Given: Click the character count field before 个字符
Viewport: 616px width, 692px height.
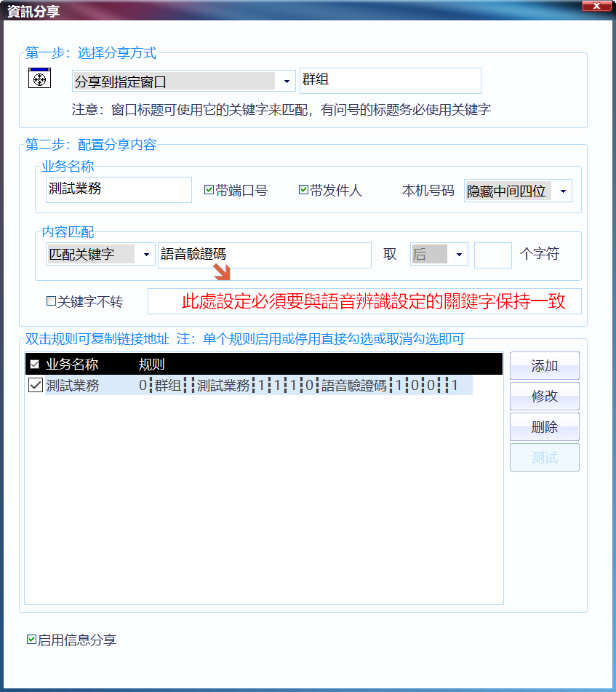Looking at the screenshot, I should (492, 255).
